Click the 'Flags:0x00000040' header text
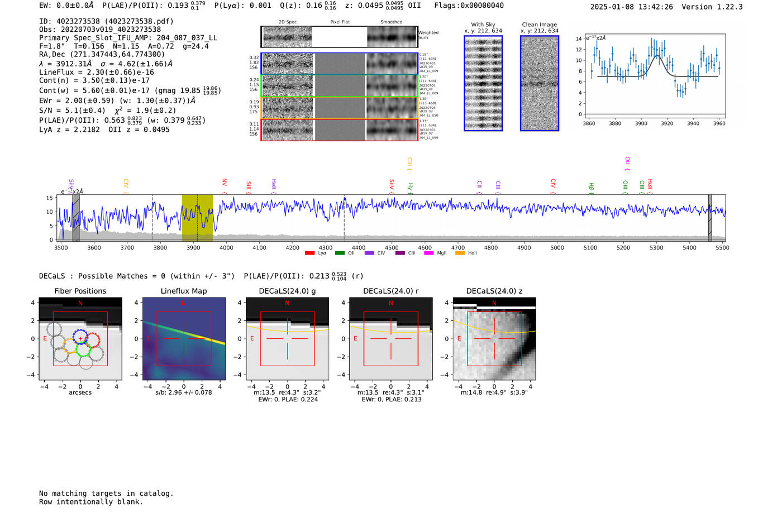The height and width of the screenshot is (532, 782). pyautogui.click(x=469, y=6)
